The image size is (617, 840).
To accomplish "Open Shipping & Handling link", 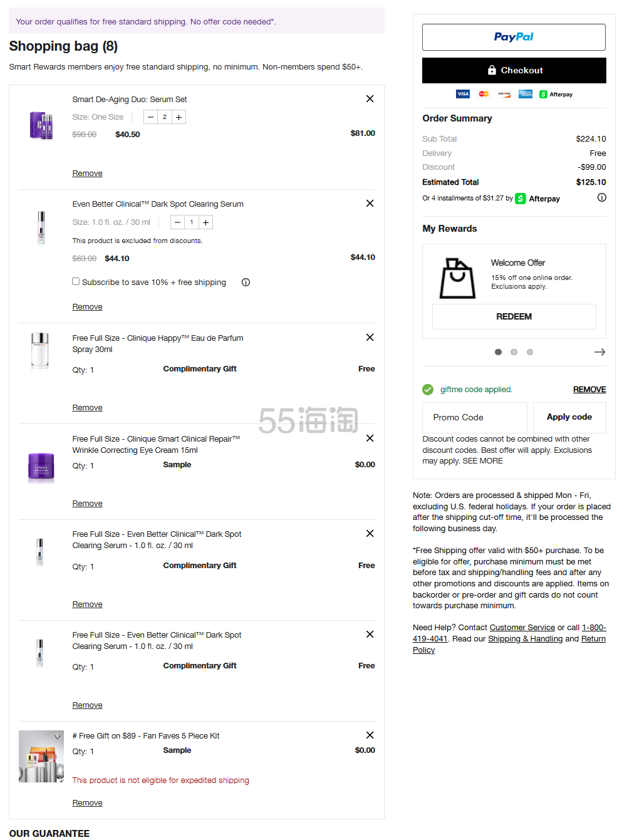I will pyautogui.click(x=525, y=639).
